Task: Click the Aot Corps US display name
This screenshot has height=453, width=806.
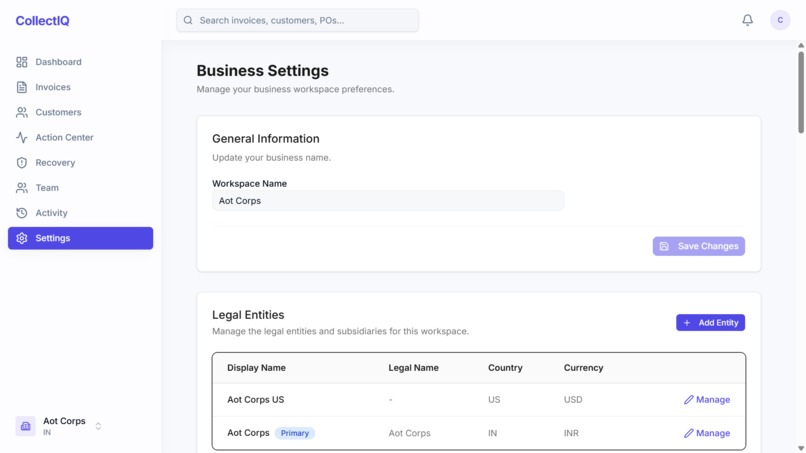Action: pyautogui.click(x=255, y=400)
